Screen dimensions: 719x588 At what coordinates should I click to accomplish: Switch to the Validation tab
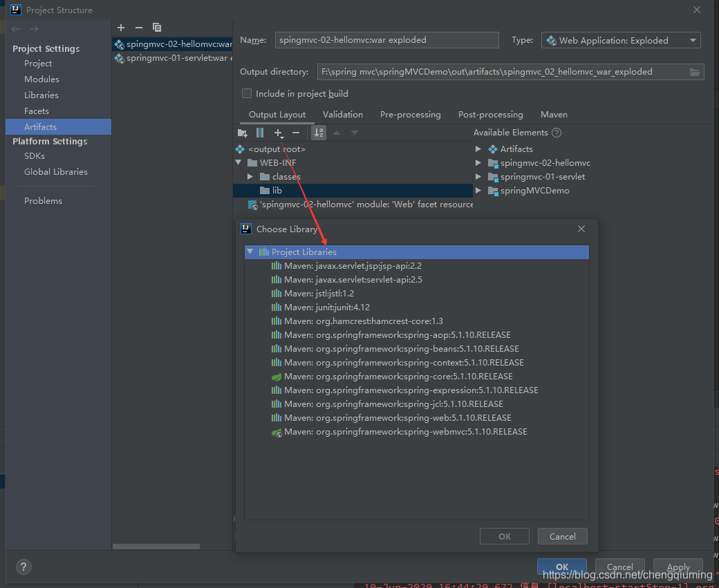(342, 115)
